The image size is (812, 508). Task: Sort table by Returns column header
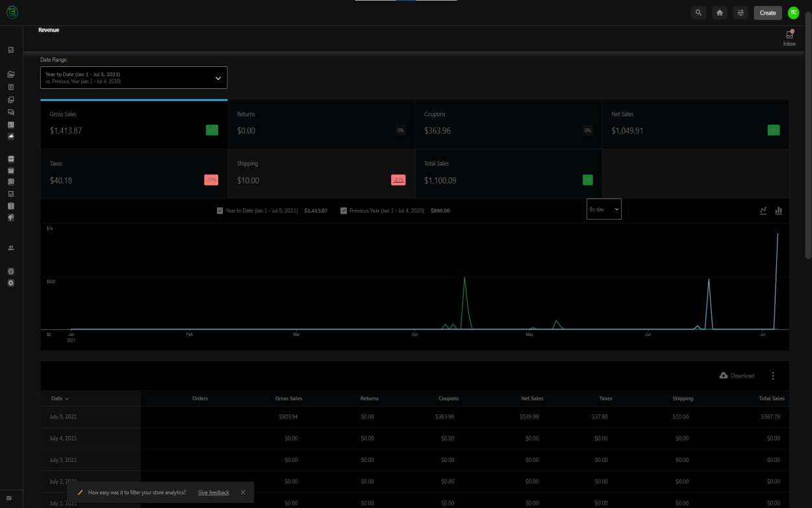370,398
